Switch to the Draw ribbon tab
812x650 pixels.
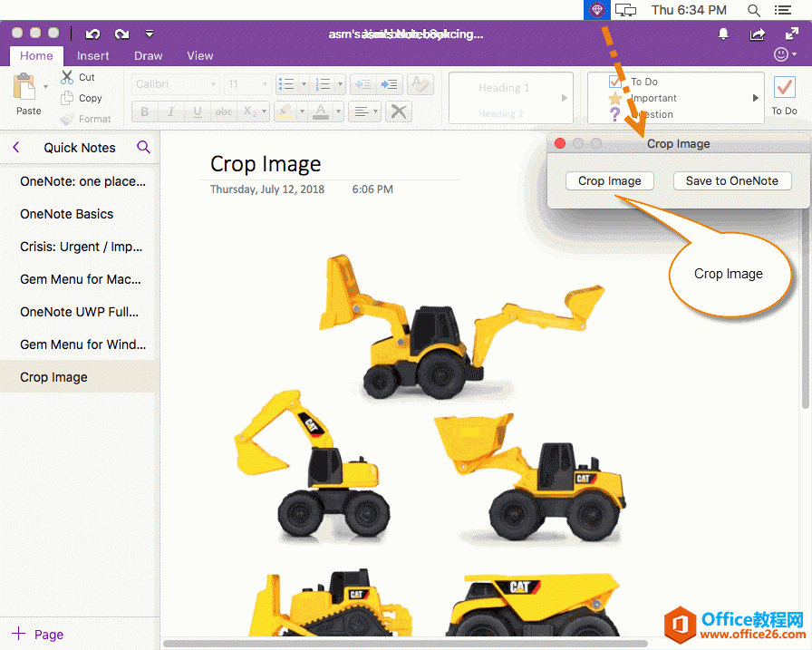[148, 55]
